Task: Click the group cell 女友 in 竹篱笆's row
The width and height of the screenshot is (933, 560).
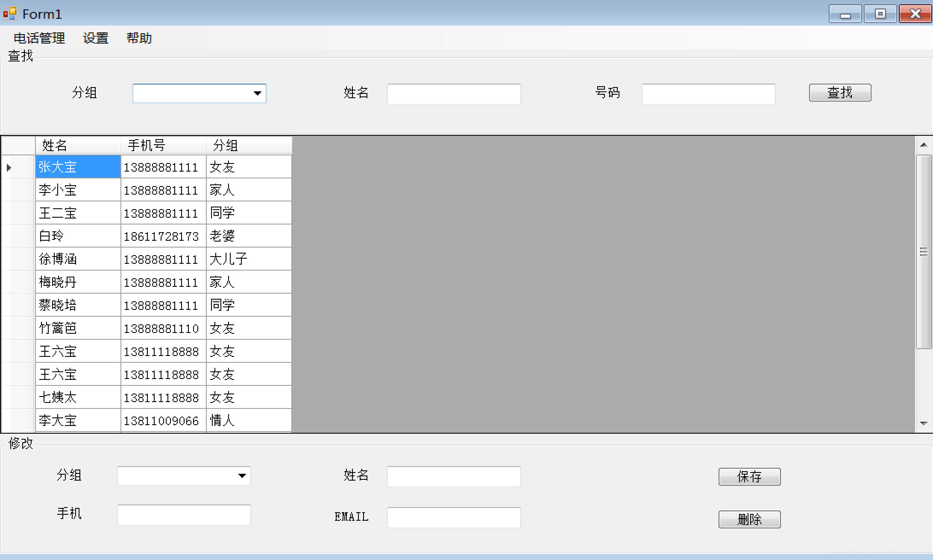Action: coord(249,328)
